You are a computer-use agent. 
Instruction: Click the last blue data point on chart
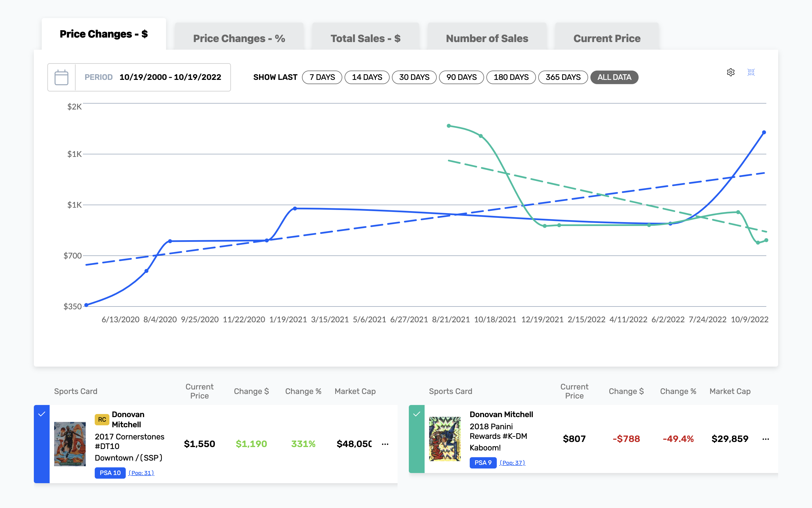[x=764, y=132]
